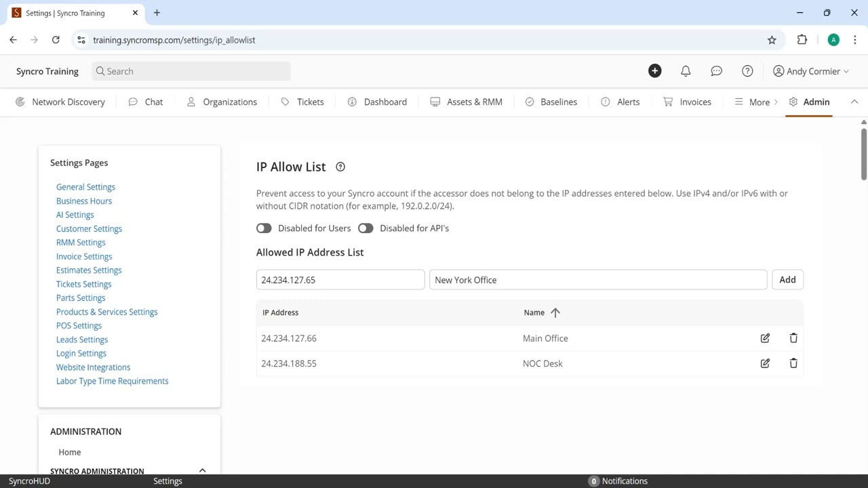Open Products & Services Settings link
The width and height of the screenshot is (868, 488).
pos(106,312)
